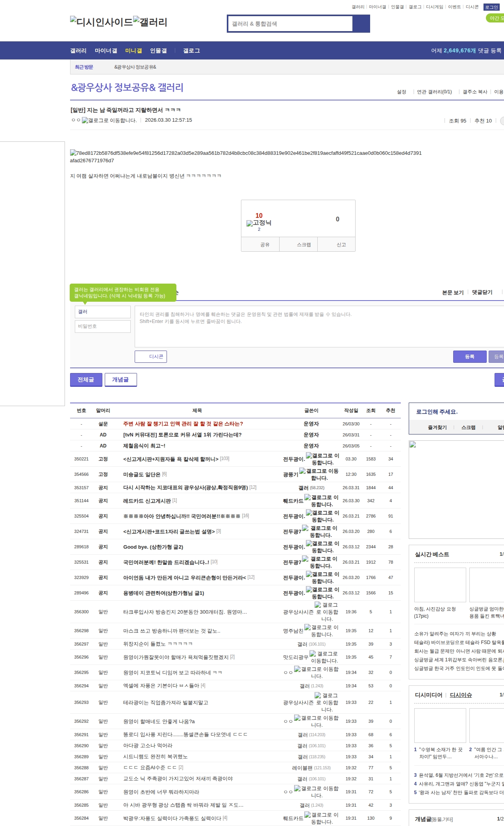
Task: Click the 신고 report button
Action: point(341,245)
